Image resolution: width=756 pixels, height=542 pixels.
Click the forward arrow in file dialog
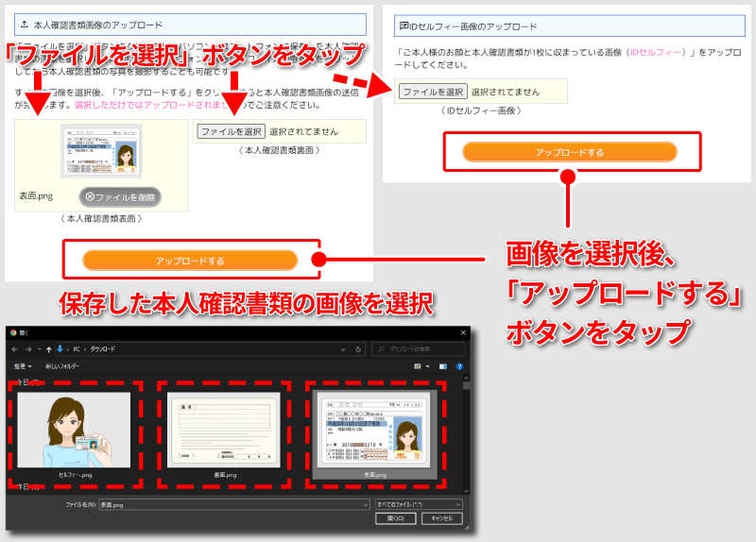click(x=27, y=349)
